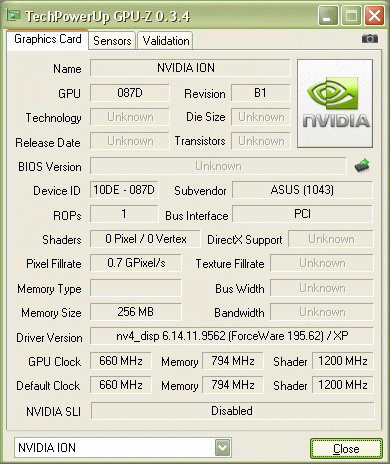Click the Close button
The height and width of the screenshot is (464, 390).
tap(346, 449)
